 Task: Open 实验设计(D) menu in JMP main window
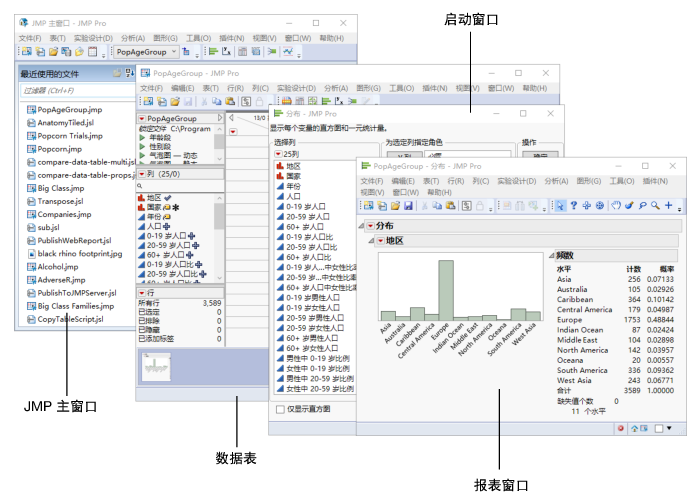pos(93,38)
